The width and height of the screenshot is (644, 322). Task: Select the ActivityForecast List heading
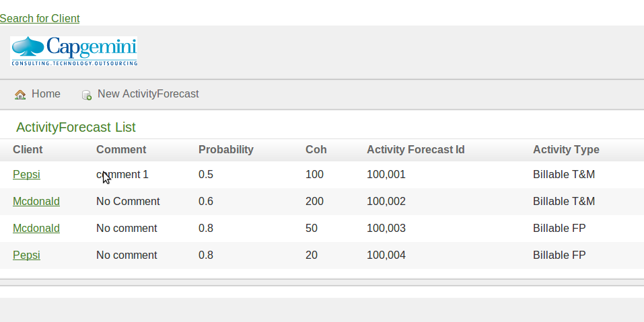point(76,127)
